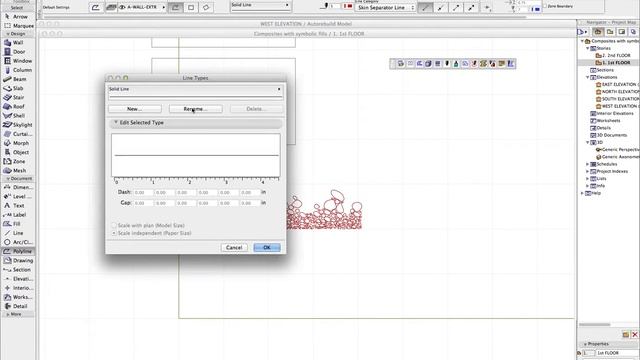
Task: Open the A-WALL-EXTR layer dropdown
Action: pos(142,7)
